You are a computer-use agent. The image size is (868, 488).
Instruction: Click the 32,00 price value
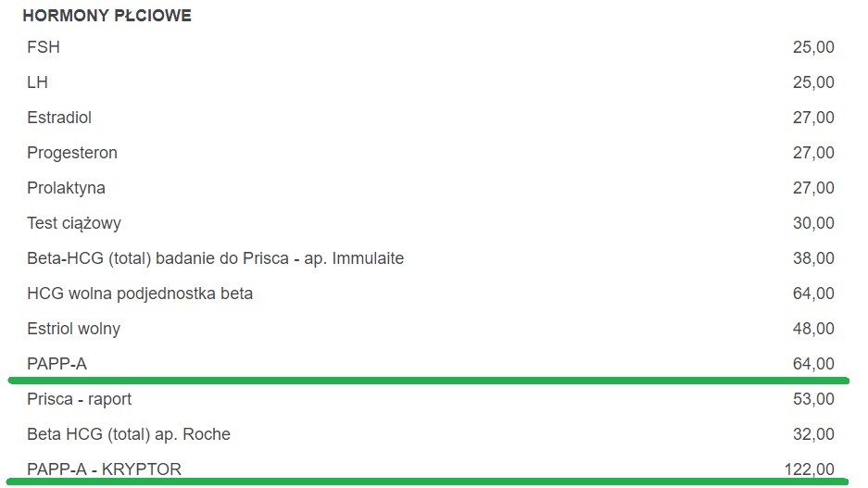click(813, 434)
